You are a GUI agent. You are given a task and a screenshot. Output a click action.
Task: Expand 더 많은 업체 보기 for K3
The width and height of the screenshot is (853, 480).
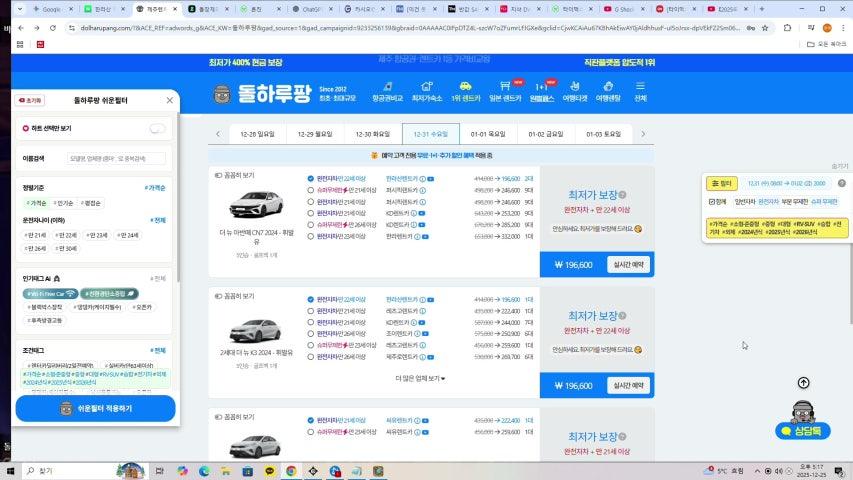tap(420, 378)
